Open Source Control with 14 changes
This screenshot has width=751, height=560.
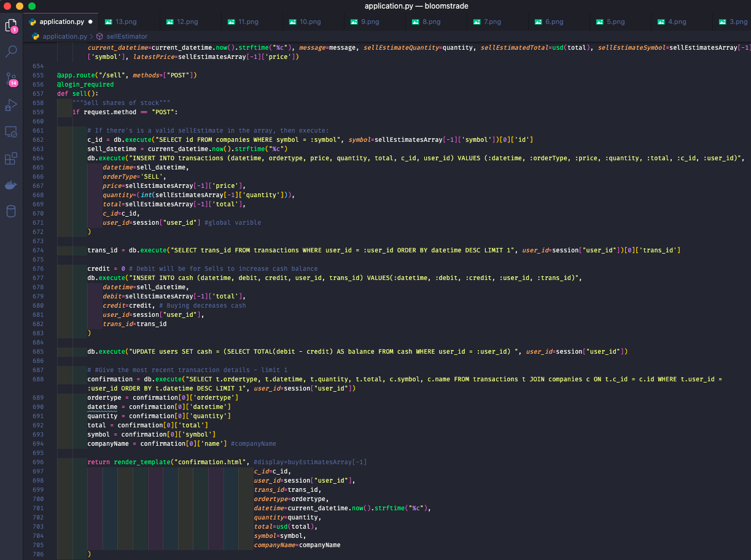[x=11, y=79]
